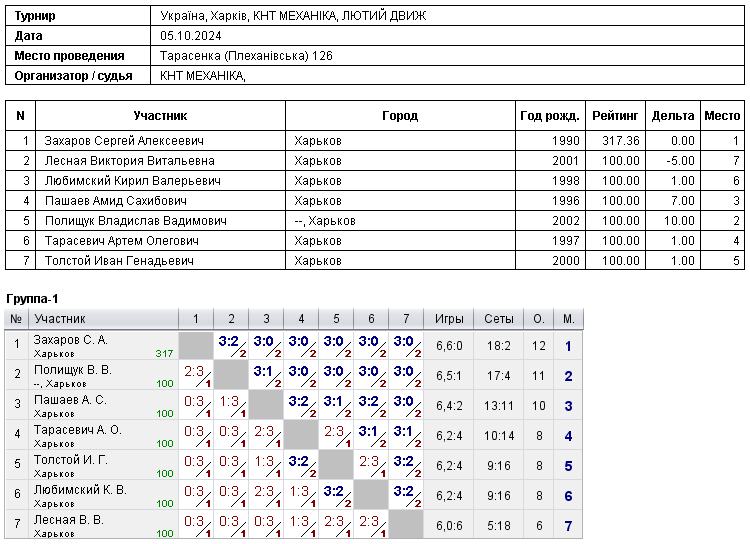Select the 'Место' column header
Image resolution: width=750 pixels, height=544 pixels.
click(x=722, y=116)
